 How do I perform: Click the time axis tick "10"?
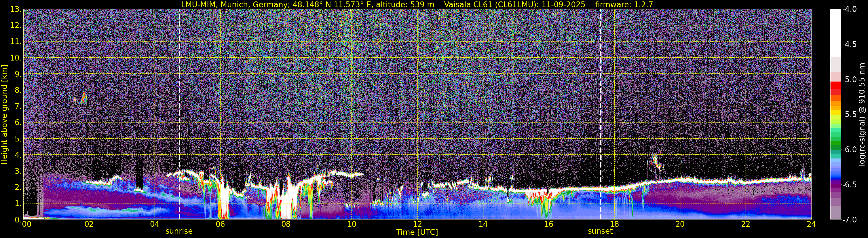click(x=352, y=224)
